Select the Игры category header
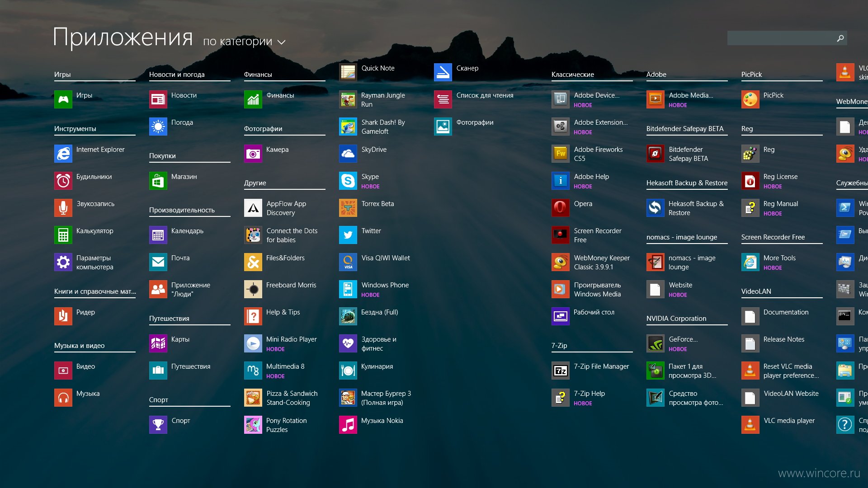 (62, 75)
